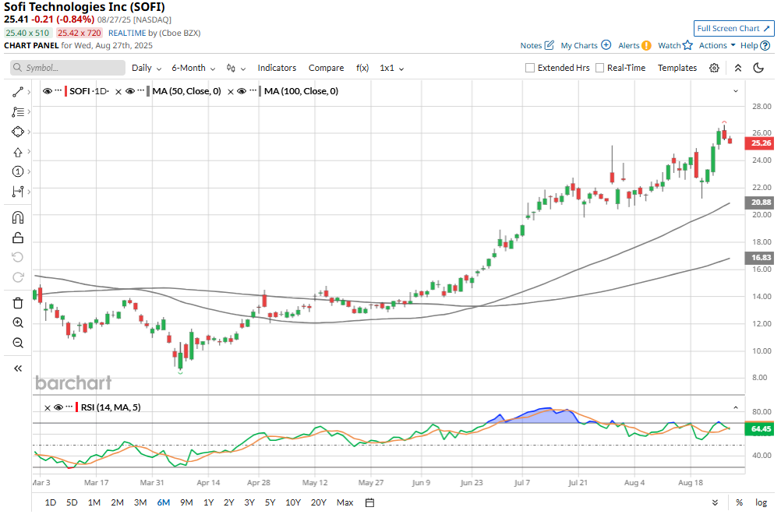Open the Compare menu

327,68
